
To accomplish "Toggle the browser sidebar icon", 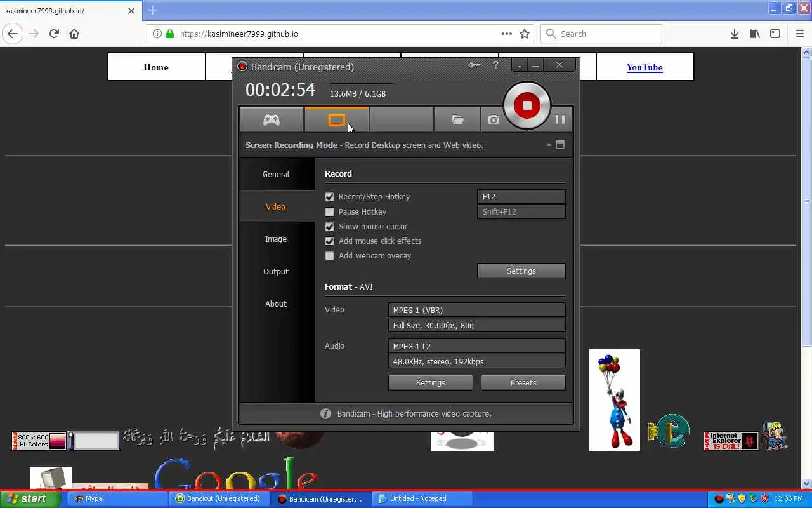I will click(775, 34).
